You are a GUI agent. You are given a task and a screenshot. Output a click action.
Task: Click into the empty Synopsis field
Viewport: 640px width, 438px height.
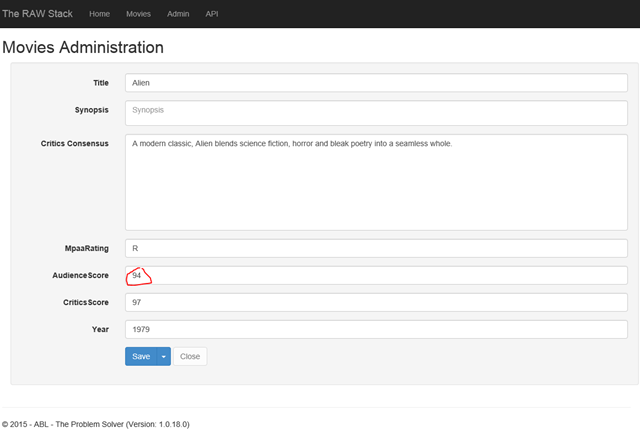(x=376, y=111)
